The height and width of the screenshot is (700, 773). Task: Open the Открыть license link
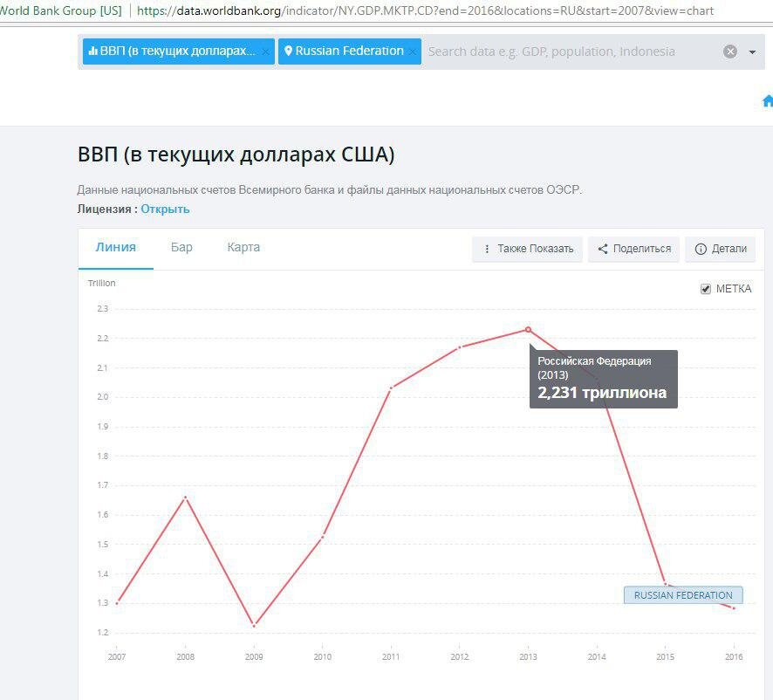pyautogui.click(x=165, y=209)
